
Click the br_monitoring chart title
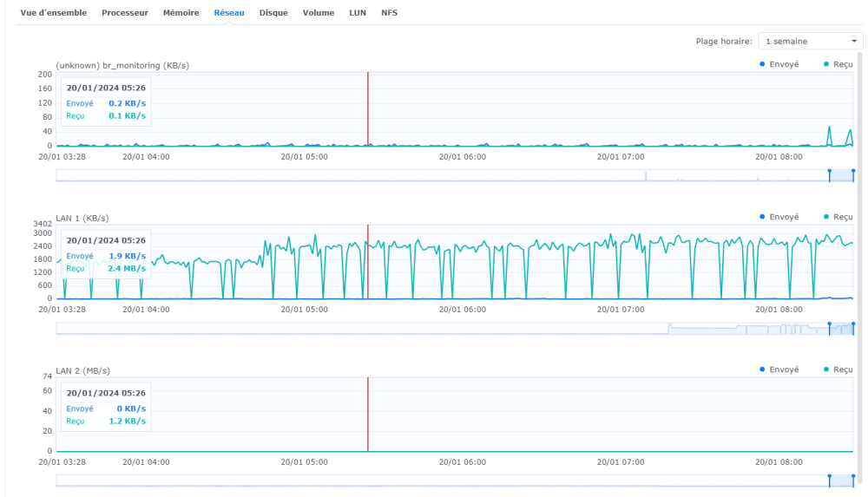122,65
